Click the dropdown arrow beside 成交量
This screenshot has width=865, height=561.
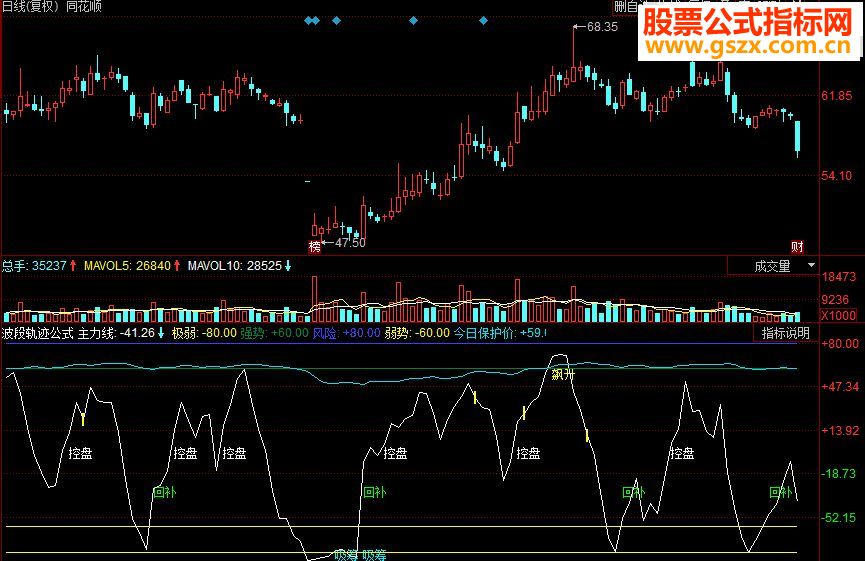pyautogui.click(x=811, y=265)
